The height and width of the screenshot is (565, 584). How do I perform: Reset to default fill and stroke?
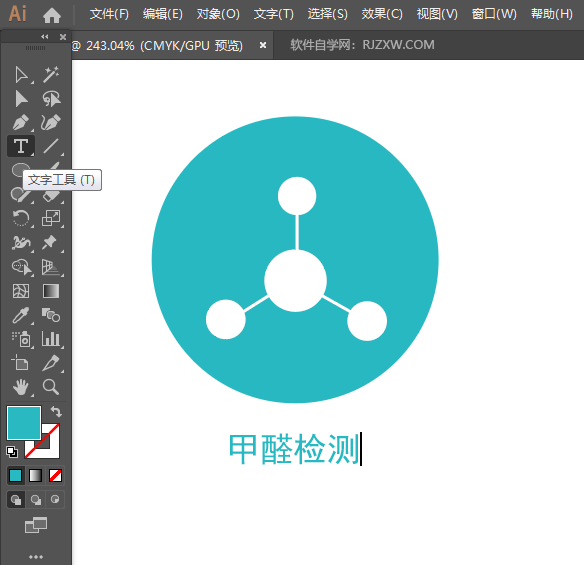[x=12, y=452]
